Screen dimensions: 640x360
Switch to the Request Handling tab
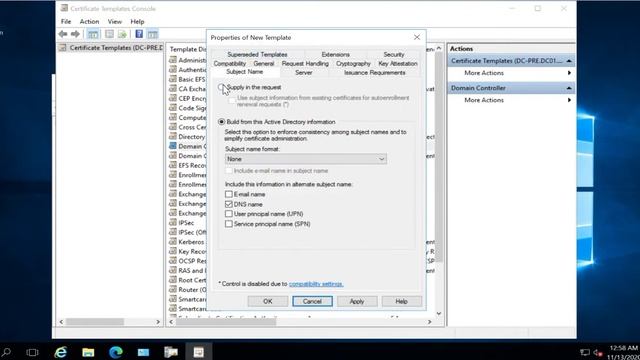(x=305, y=64)
